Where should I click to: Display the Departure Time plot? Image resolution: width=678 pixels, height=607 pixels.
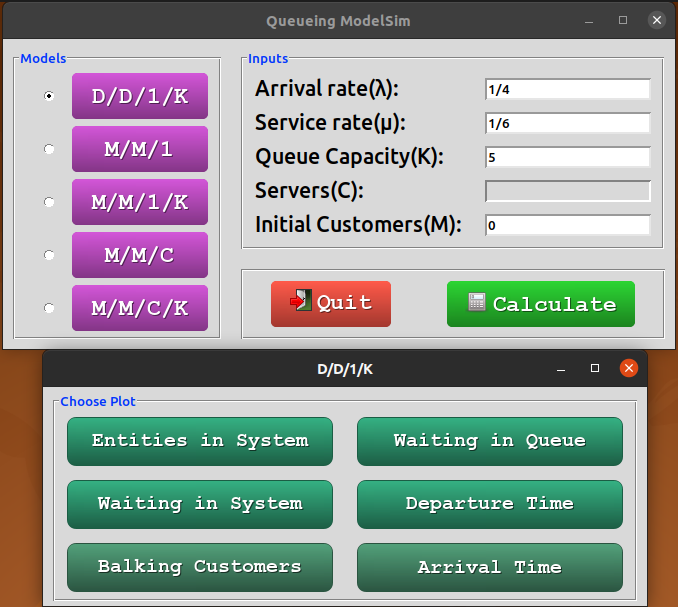489,504
